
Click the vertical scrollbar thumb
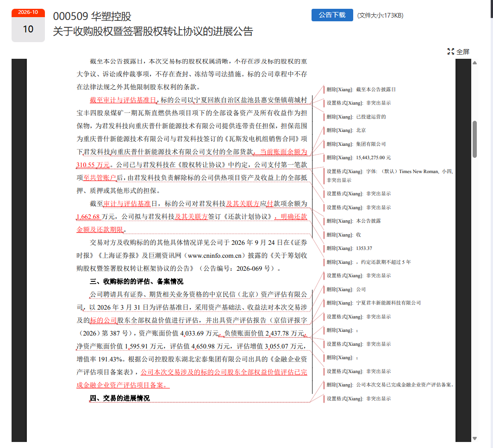475,139
